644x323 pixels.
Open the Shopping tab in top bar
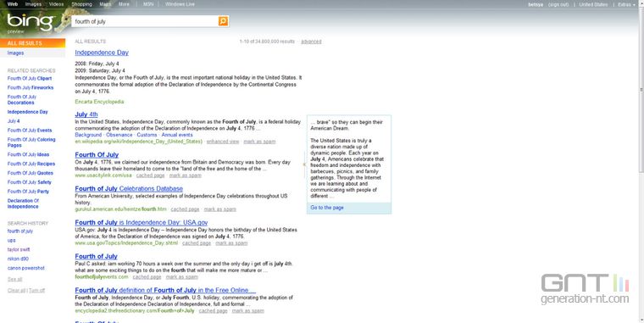tap(81, 4)
